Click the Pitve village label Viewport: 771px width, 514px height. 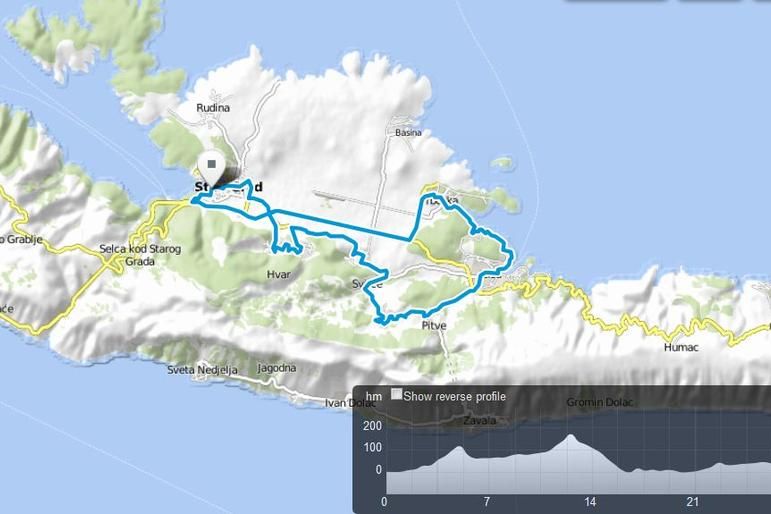(x=434, y=326)
